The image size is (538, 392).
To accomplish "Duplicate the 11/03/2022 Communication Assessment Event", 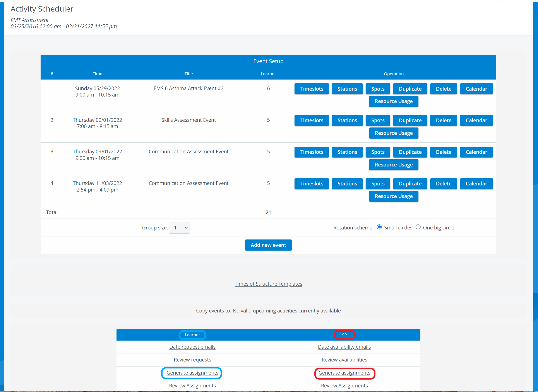I will tap(410, 184).
